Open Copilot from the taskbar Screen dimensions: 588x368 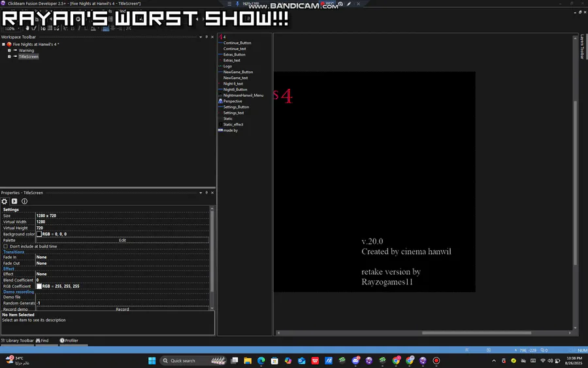[x=288, y=361]
